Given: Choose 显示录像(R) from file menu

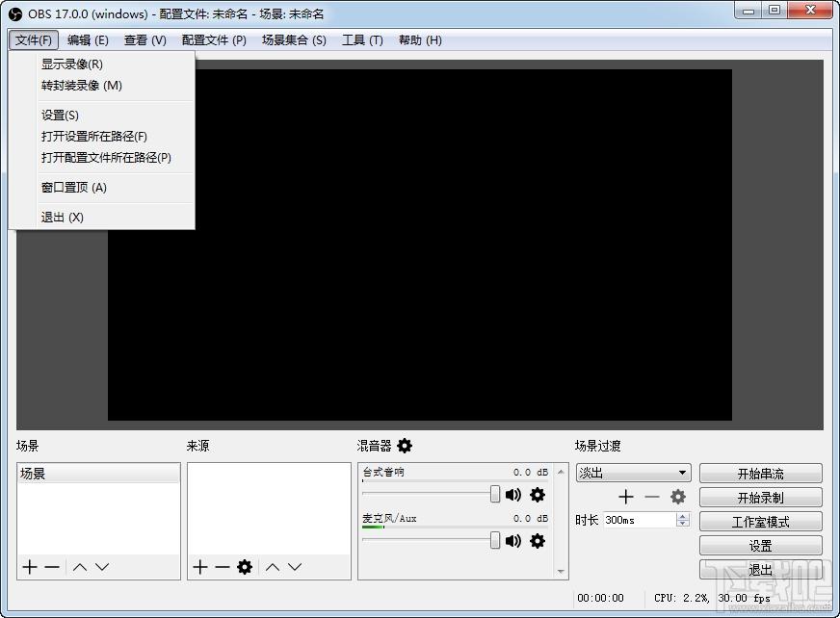Looking at the screenshot, I should pos(102,64).
